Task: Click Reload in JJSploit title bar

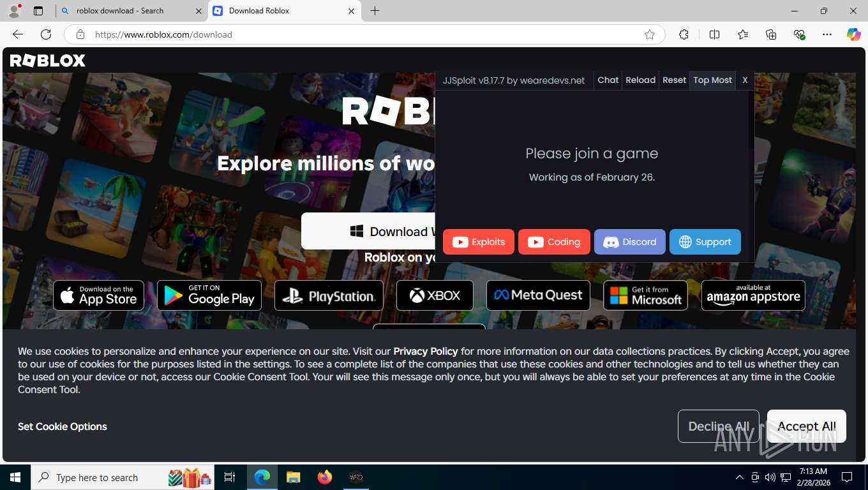Action: (x=640, y=80)
